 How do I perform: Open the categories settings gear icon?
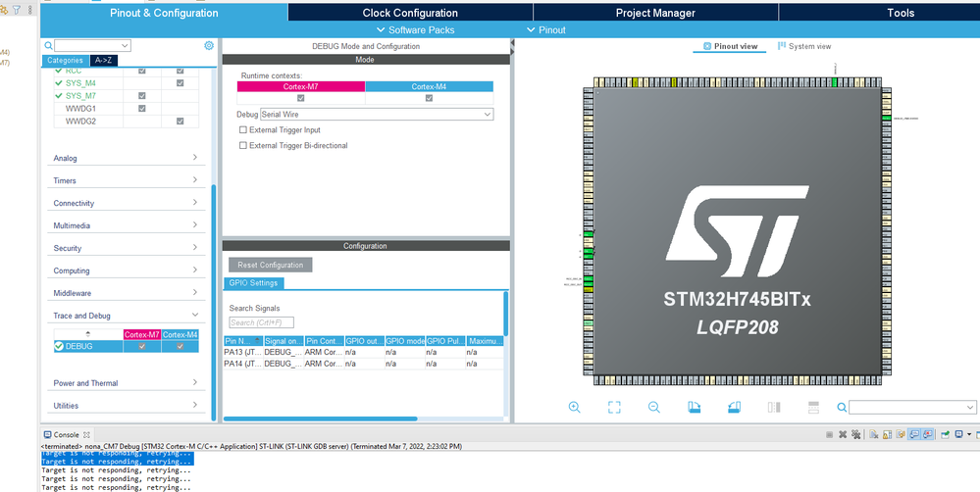[209, 46]
